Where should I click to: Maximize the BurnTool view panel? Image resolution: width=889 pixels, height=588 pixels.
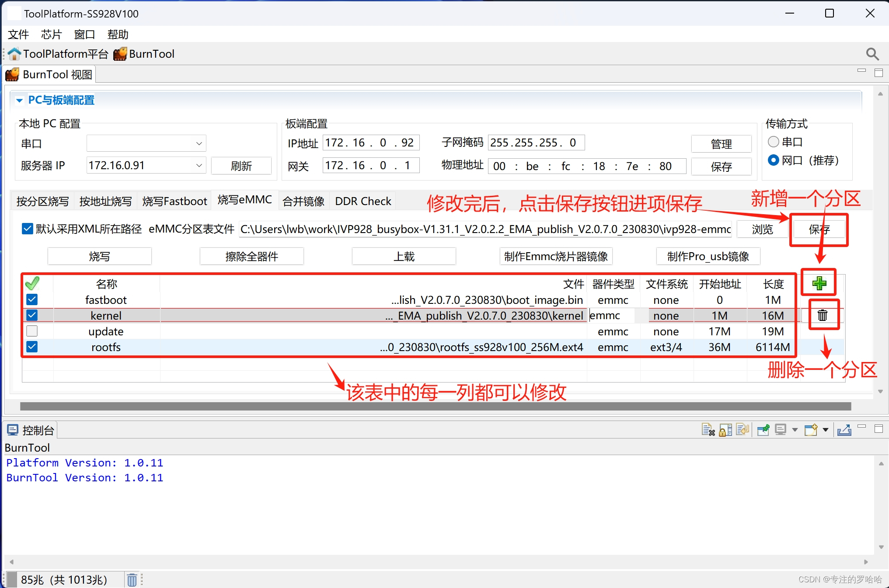pyautogui.click(x=879, y=73)
